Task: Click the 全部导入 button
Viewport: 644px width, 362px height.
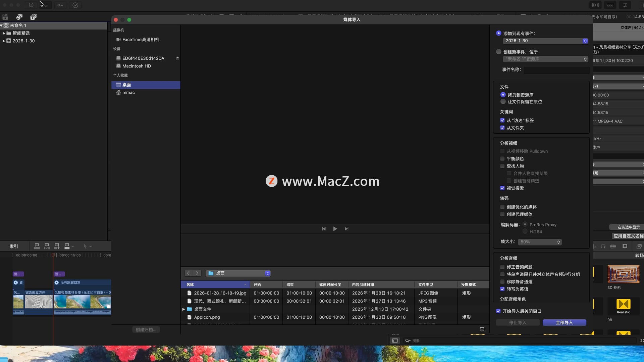Action: (x=564, y=323)
